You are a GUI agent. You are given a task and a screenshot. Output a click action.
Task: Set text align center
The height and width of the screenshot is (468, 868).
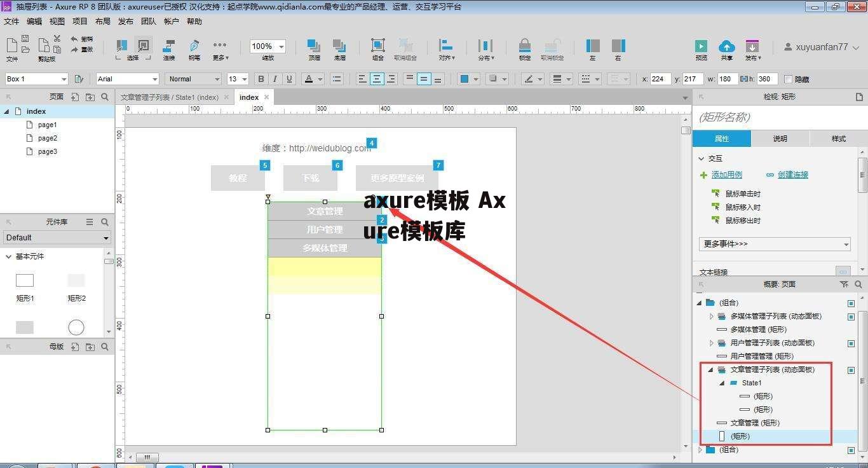click(x=377, y=79)
